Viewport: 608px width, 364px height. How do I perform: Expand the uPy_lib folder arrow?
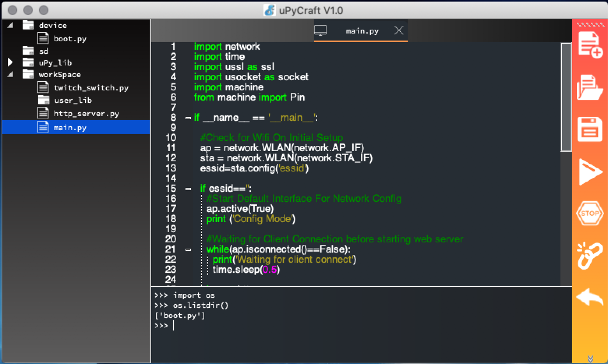(10, 62)
